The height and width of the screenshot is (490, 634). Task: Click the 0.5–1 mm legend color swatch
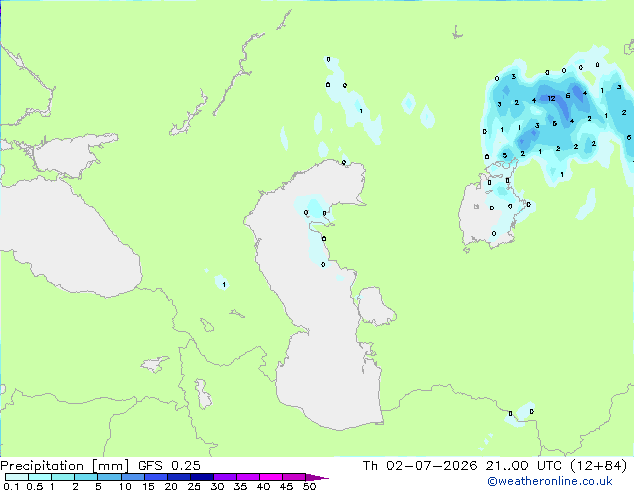pyautogui.click(x=40, y=477)
